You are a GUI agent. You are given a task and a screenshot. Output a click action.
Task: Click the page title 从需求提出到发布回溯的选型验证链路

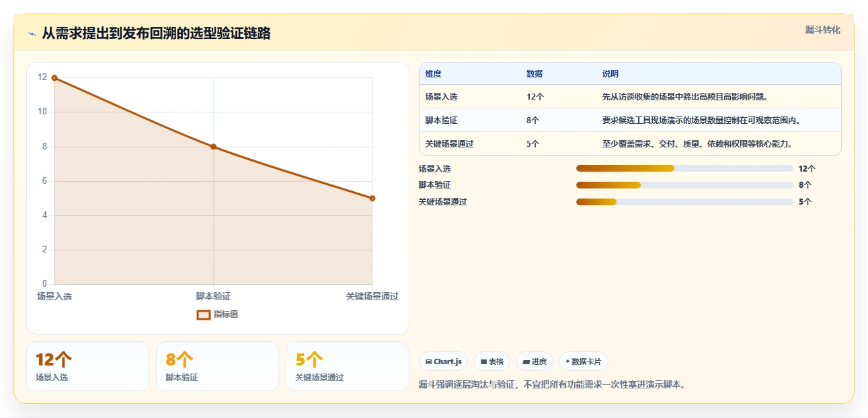pyautogui.click(x=156, y=34)
